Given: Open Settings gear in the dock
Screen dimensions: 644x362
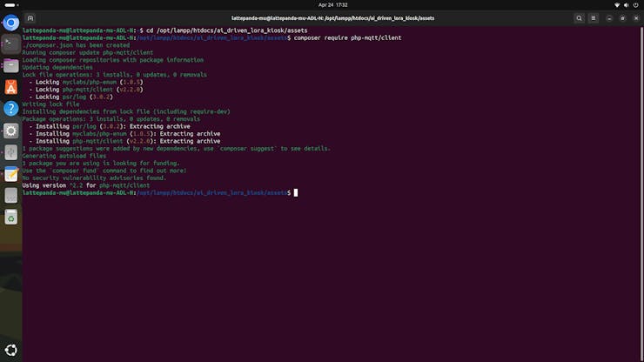Looking at the screenshot, I should (x=11, y=131).
